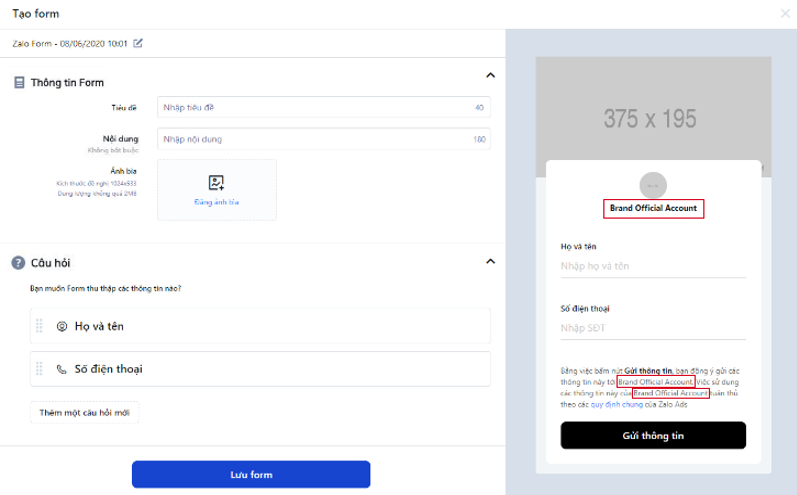Collapse the Thông tin Form section
The image size is (797, 495).
pyautogui.click(x=490, y=75)
